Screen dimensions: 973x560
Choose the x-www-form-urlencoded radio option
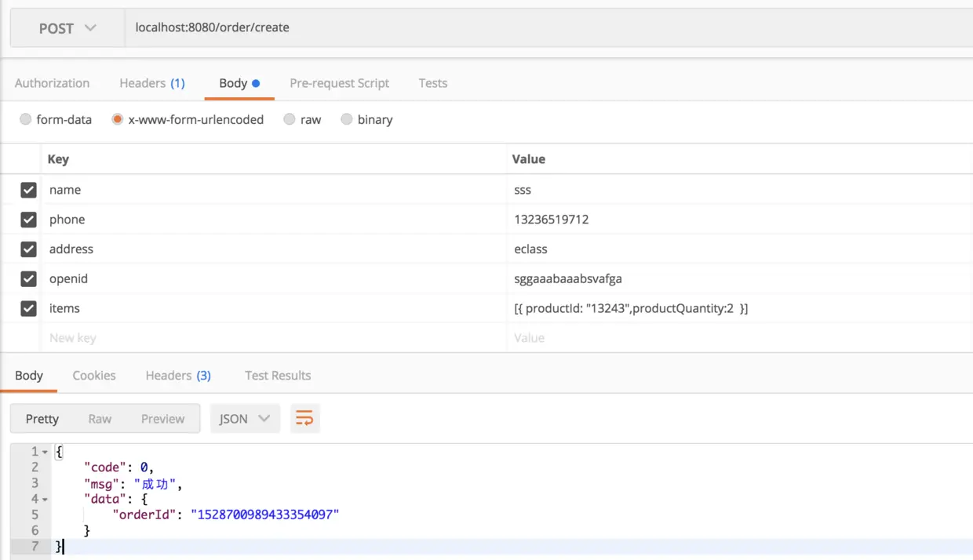click(118, 119)
